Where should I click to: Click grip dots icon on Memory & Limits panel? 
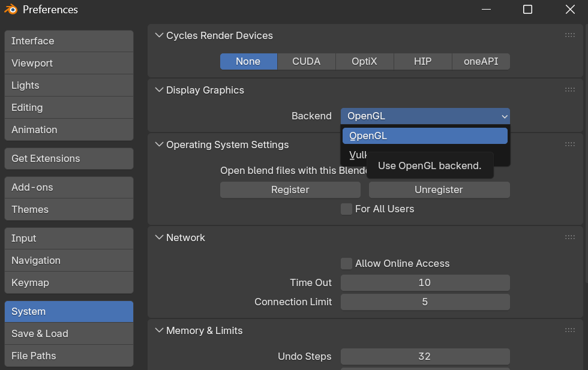coord(569,330)
